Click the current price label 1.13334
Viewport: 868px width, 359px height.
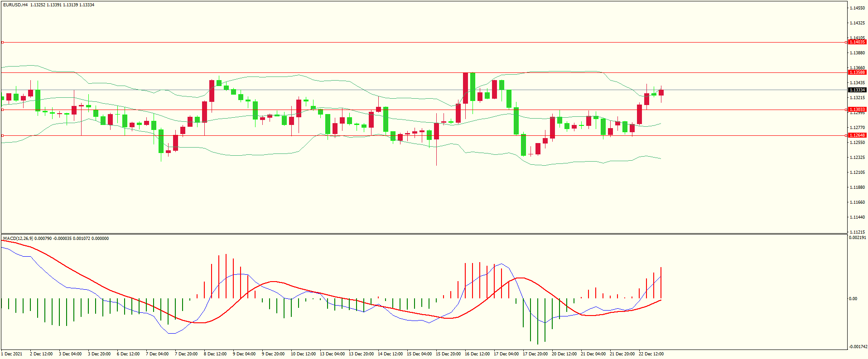[x=857, y=90]
